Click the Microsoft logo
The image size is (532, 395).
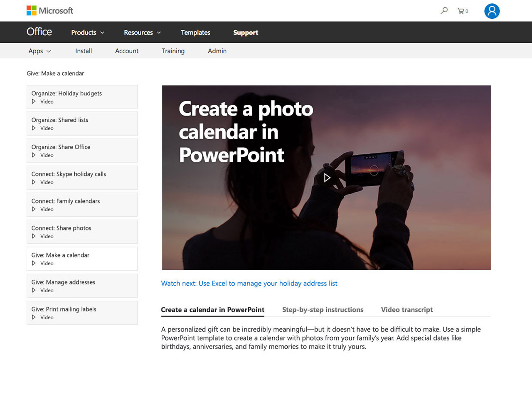tap(50, 11)
